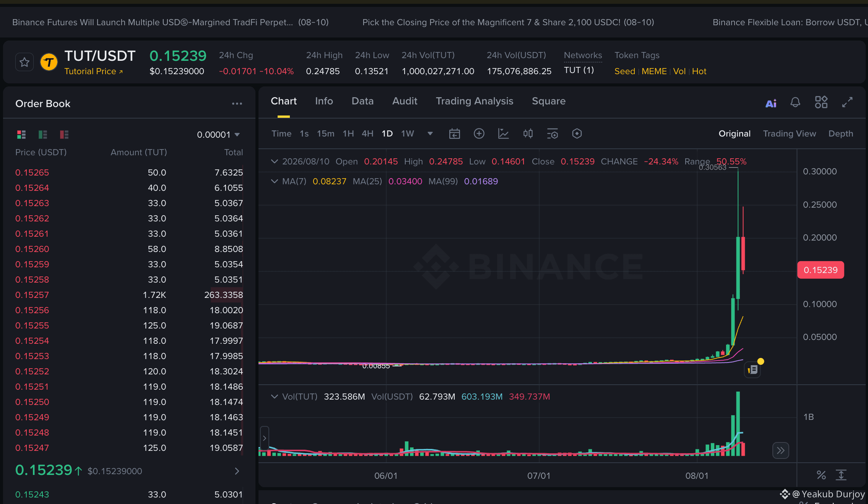Select the 1D interval
Screen dimensions: 868x504
click(387, 133)
